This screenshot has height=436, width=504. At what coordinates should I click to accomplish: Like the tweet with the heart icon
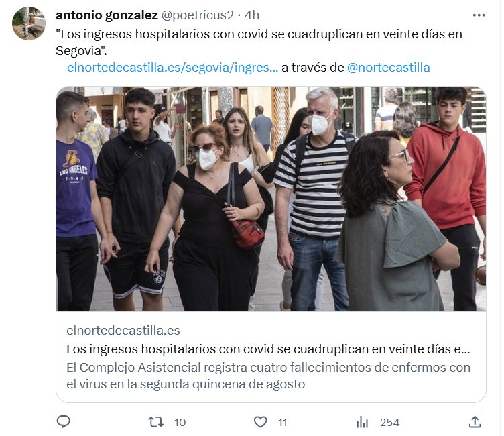[260, 421]
